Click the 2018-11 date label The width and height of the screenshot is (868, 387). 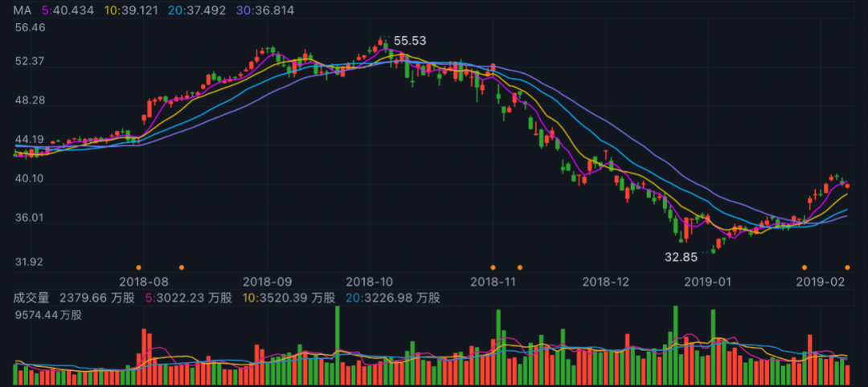(493, 282)
